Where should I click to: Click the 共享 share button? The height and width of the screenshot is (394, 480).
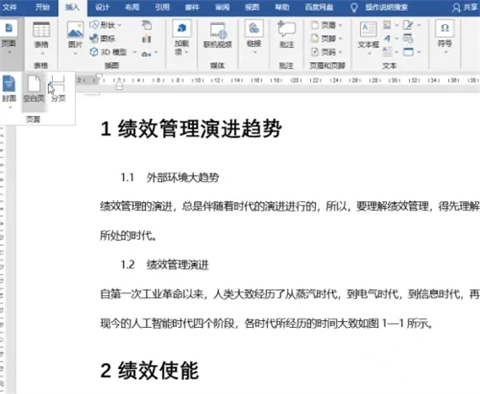tap(465, 7)
